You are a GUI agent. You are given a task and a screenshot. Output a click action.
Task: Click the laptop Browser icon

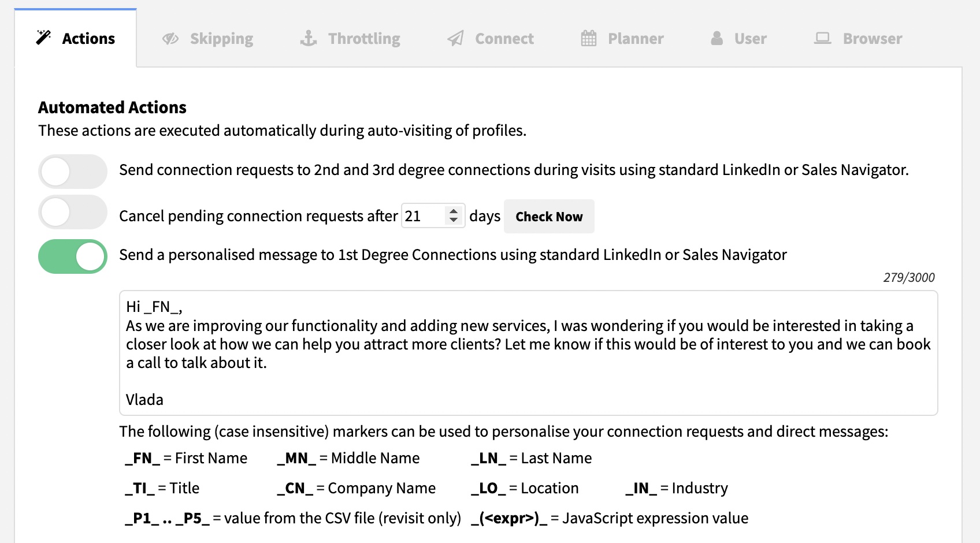click(x=822, y=39)
